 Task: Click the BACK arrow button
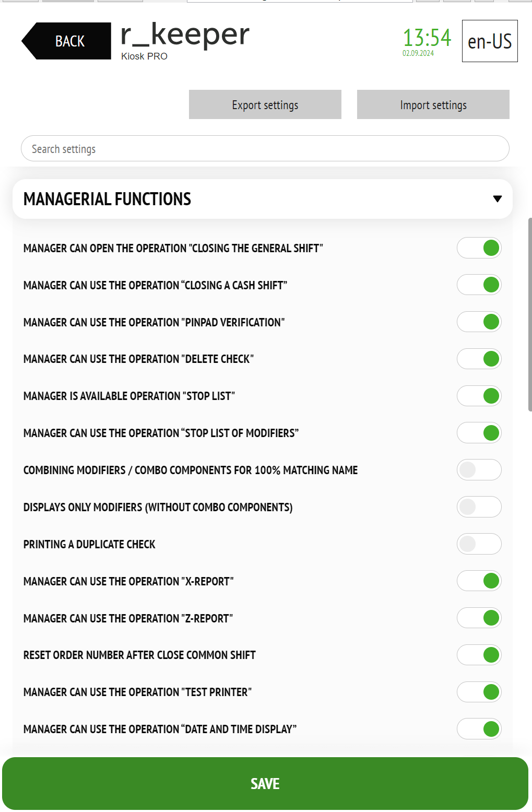[66, 41]
